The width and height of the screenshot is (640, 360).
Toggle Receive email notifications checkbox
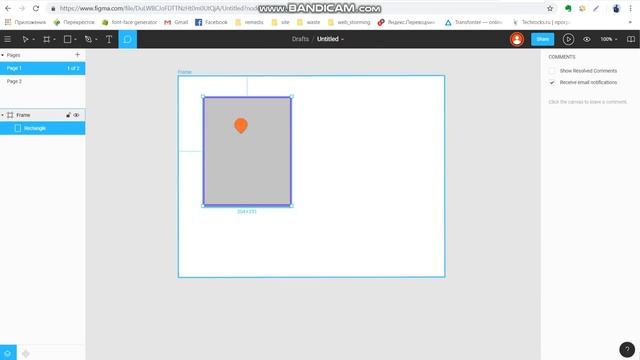552,82
